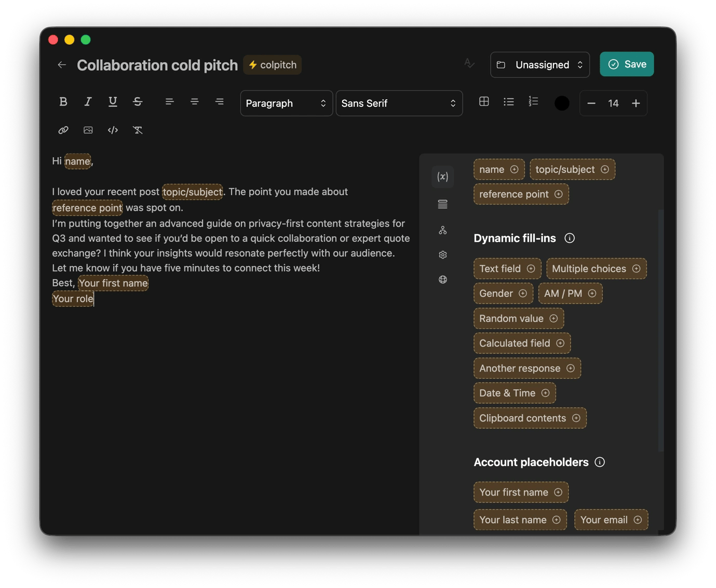The image size is (716, 588).
Task: Open the settings gear sidebar tab
Action: click(442, 255)
